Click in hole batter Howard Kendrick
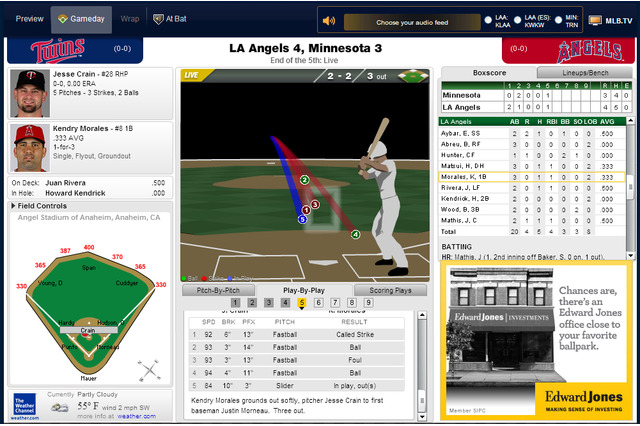The height and width of the screenshot is (426, 640). (75, 193)
